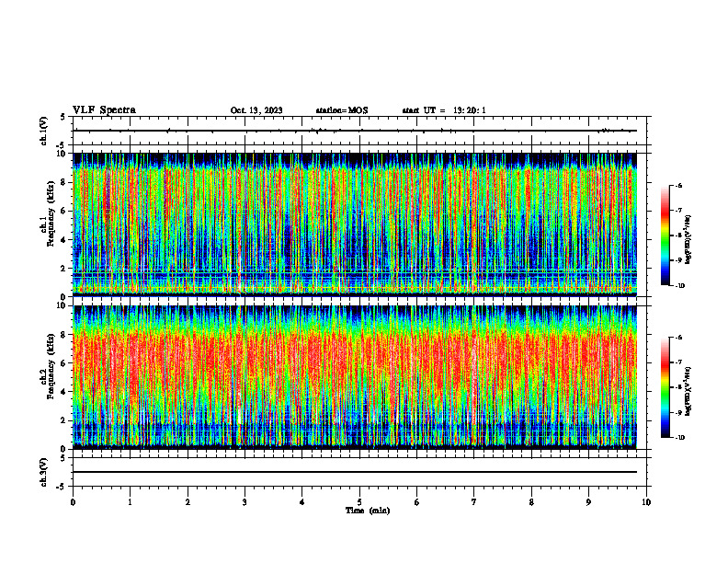Click the "Time (min)" axis label
The width and height of the screenshot is (728, 563).
[368, 511]
